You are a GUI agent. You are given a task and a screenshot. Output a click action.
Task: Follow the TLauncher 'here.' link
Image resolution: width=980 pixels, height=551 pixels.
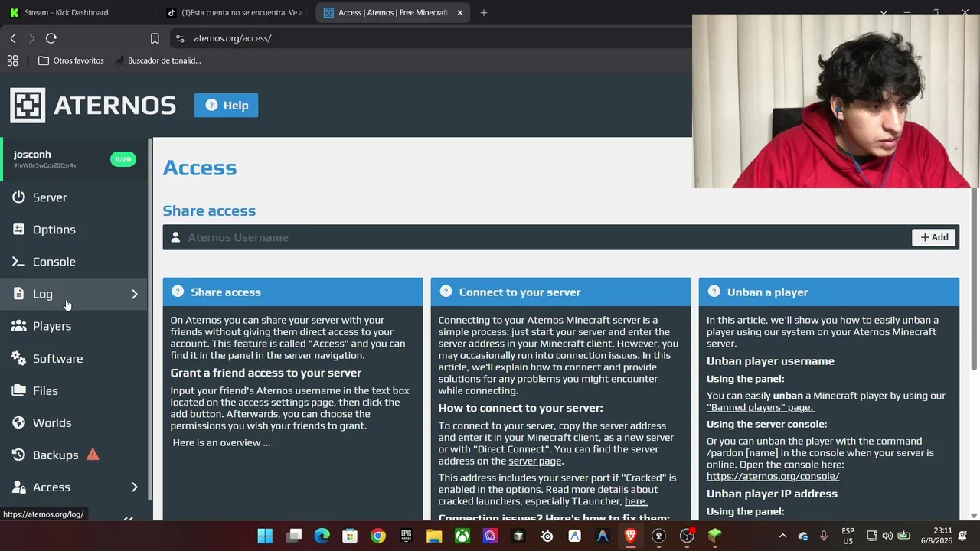tap(635, 501)
